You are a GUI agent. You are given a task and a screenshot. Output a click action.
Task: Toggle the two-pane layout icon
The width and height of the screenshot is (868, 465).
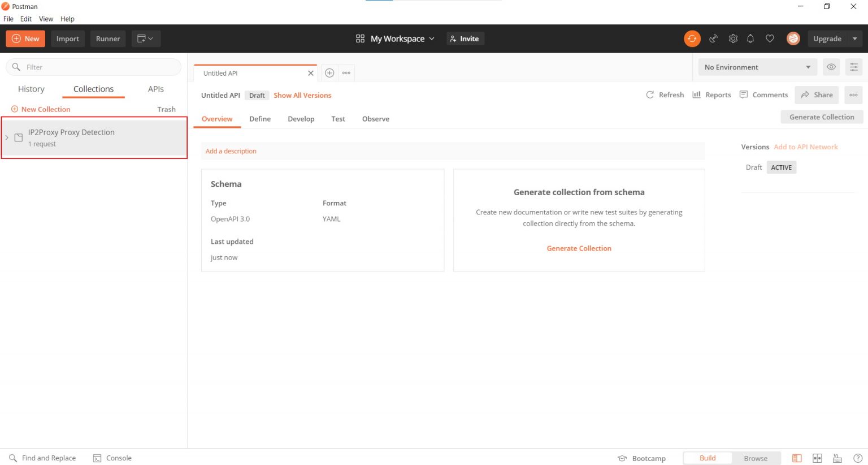click(817, 458)
